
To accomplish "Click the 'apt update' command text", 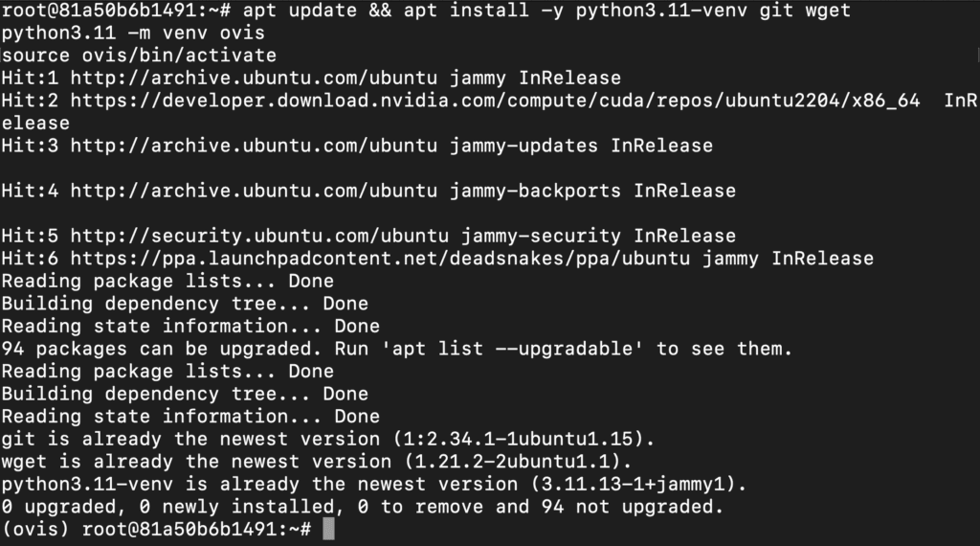I will point(300,11).
